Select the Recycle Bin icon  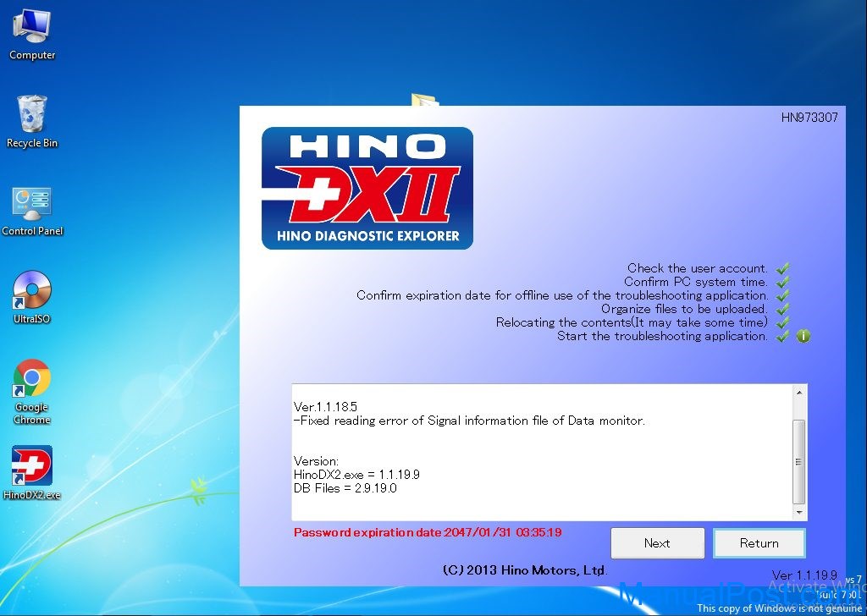pos(32,122)
